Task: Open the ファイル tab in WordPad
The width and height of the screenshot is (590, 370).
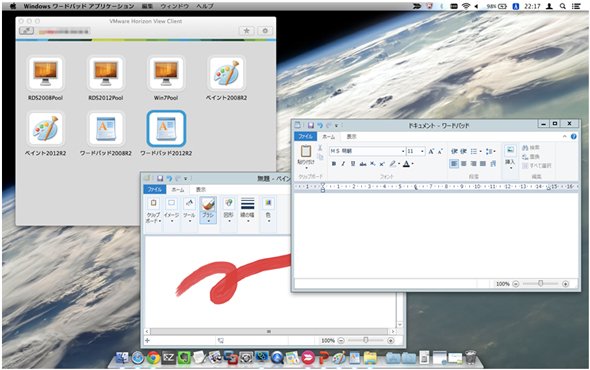Action: click(305, 137)
